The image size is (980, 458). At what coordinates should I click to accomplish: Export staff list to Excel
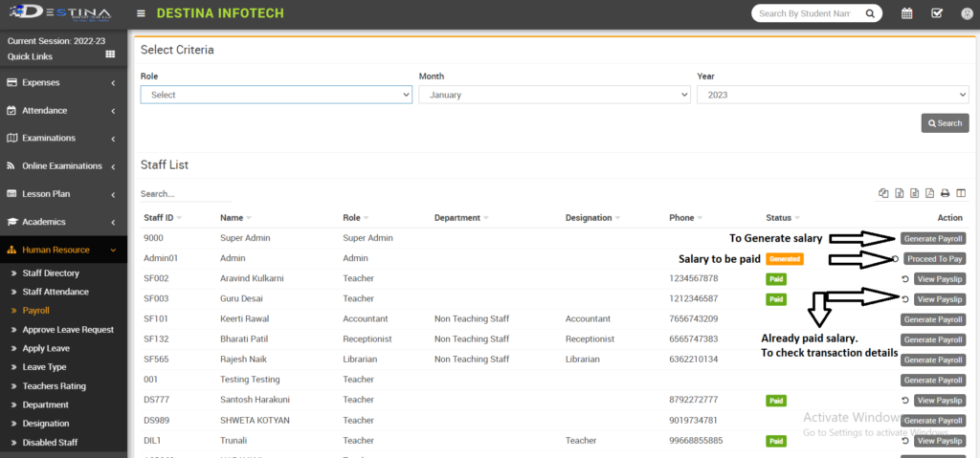pyautogui.click(x=899, y=193)
